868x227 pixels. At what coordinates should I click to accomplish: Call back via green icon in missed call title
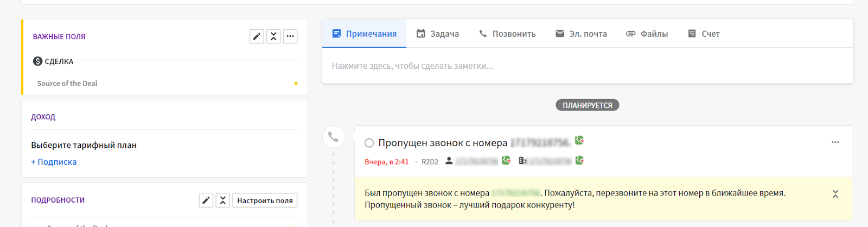(579, 140)
